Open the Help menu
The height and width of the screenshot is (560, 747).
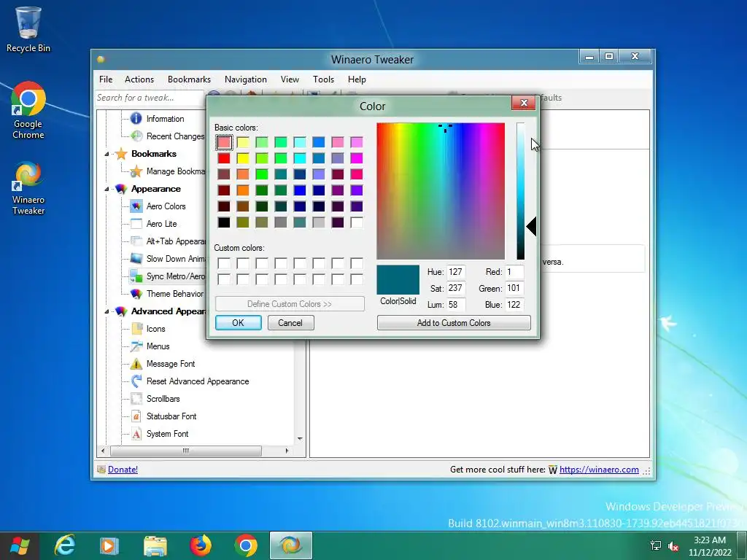[357, 79]
